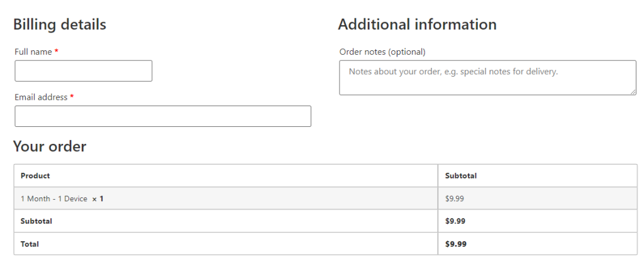Viewport: 644px width, 262px height.
Task: Click the $9.99 value in the Subtotal row
Action: coord(455,221)
